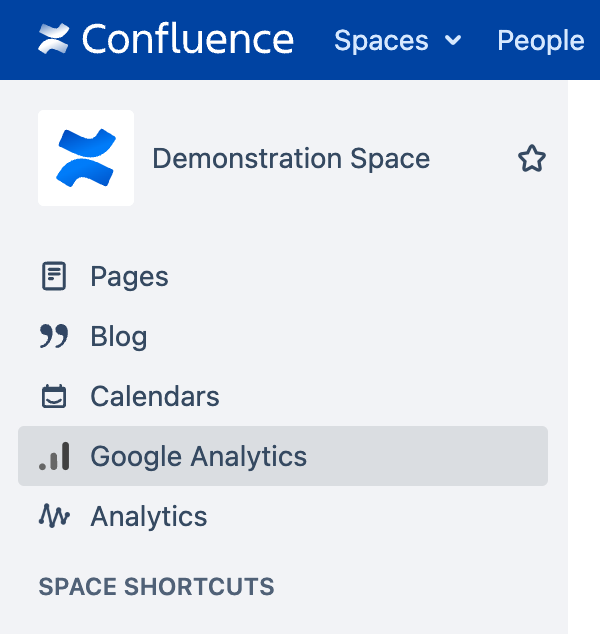Click the Blog quotation mark icon
The height and width of the screenshot is (634, 600).
tap(53, 336)
